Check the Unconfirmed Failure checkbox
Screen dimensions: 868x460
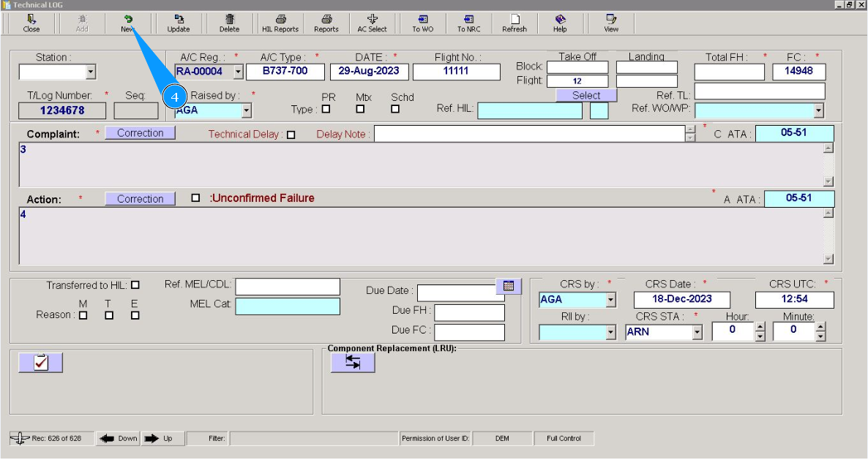pyautogui.click(x=195, y=198)
